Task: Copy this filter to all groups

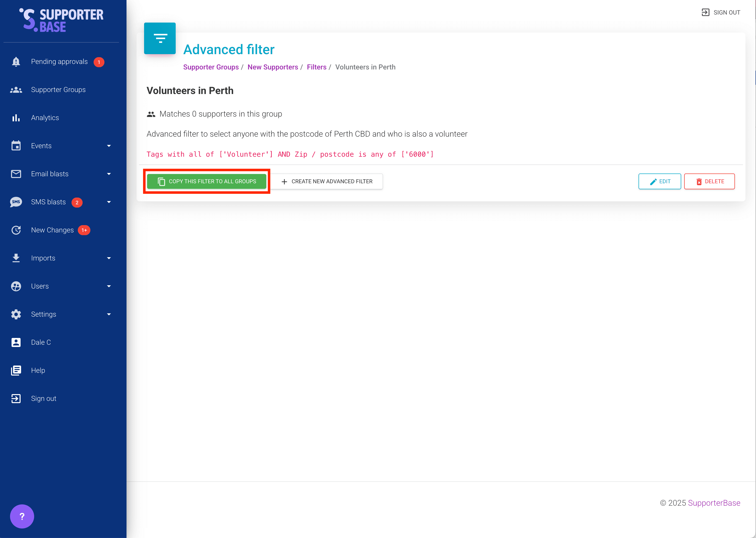Action: point(207,182)
